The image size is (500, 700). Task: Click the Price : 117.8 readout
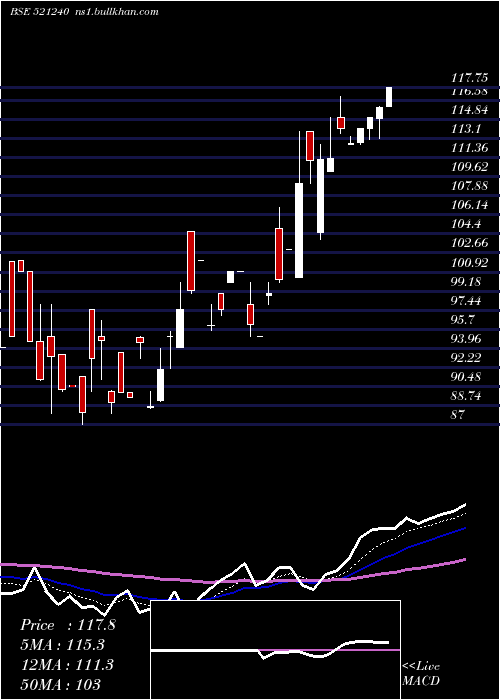click(68, 625)
